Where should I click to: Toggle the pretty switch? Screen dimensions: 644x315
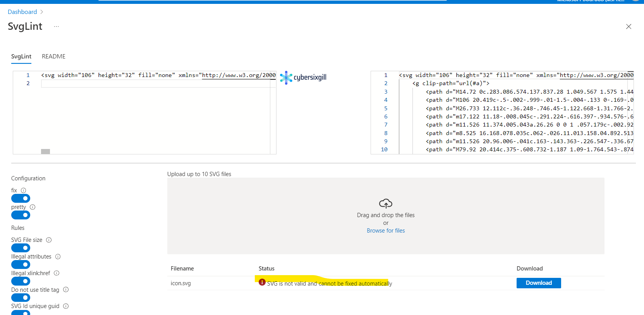[21, 215]
